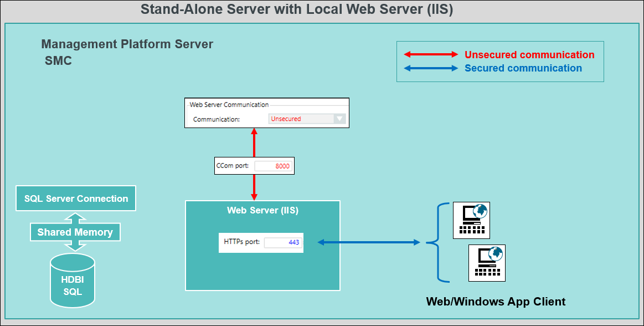Click the red arrow below the CCom port box
The height and width of the screenshot is (326, 644).
[x=254, y=187]
